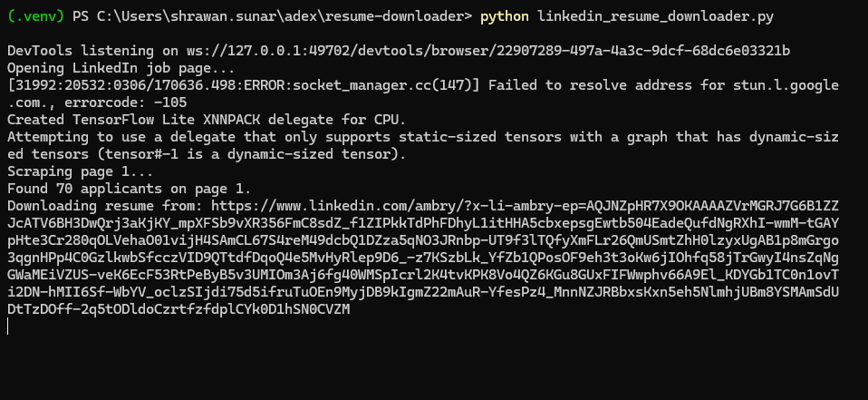Click the blinking text cursor below output
The image size is (868, 400).
coord(8,327)
